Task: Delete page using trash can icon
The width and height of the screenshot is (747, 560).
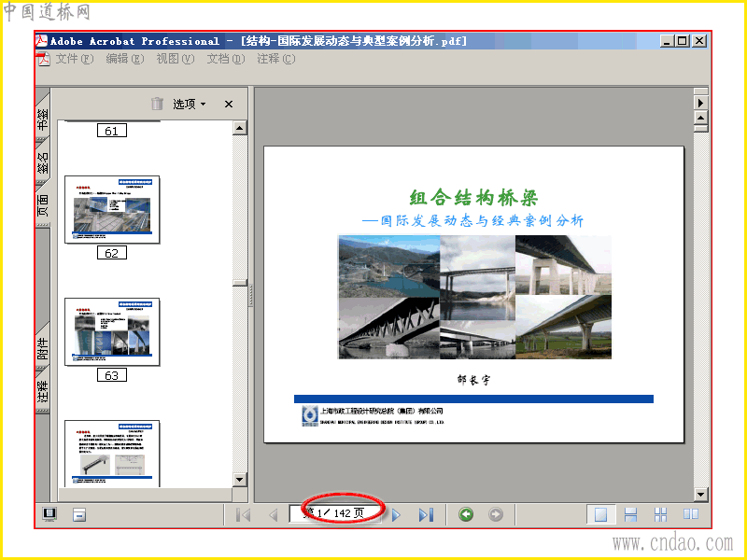Action: 157,104
